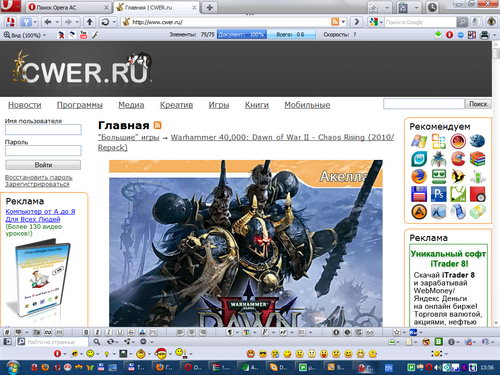Click the RSS feed icon beside Главная
Image resolution: width=500 pixels, height=375 pixels.
tap(158, 125)
